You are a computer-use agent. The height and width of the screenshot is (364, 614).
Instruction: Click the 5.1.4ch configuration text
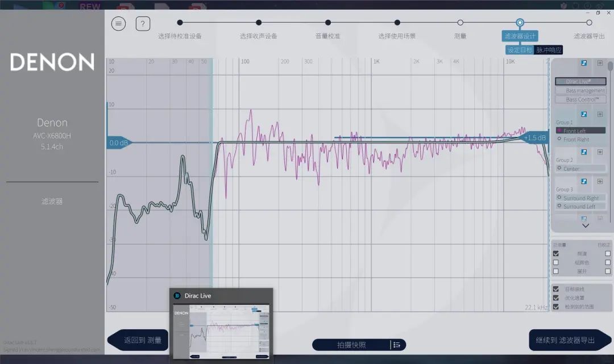pyautogui.click(x=52, y=147)
